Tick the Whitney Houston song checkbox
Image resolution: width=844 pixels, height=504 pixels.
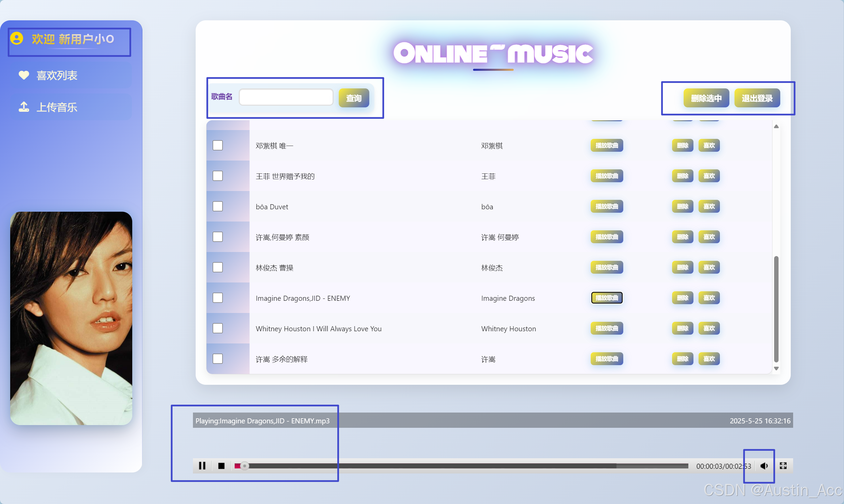coord(218,329)
